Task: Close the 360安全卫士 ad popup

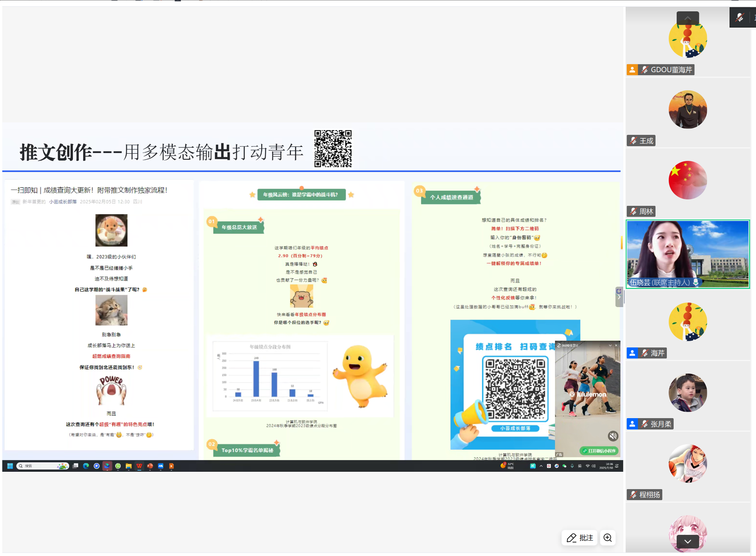Action: (616, 345)
